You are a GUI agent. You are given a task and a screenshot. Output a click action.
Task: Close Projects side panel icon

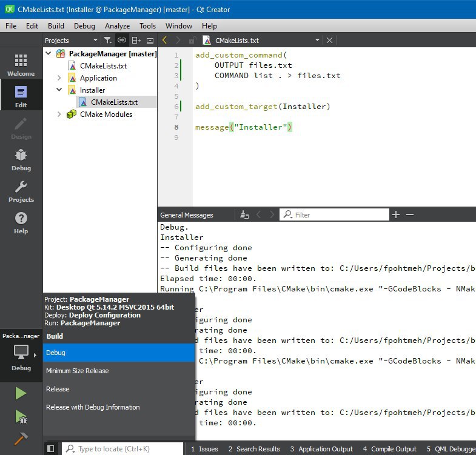150,41
